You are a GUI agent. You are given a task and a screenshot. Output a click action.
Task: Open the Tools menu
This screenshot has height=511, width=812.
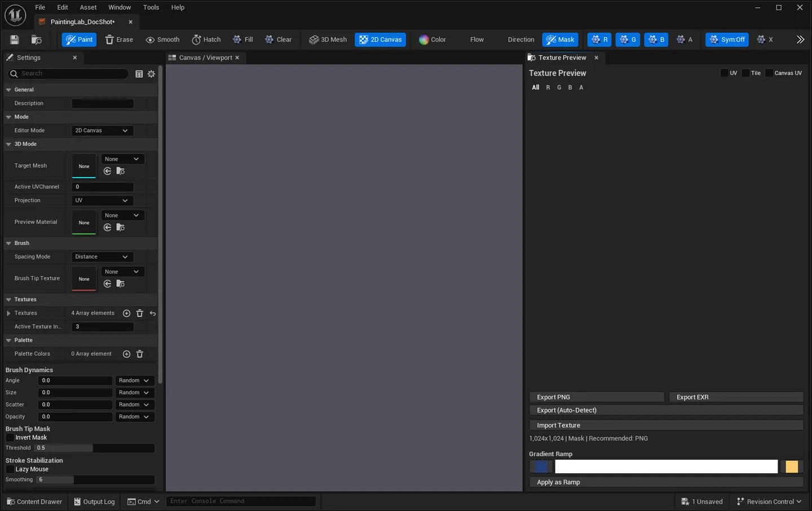coord(151,7)
